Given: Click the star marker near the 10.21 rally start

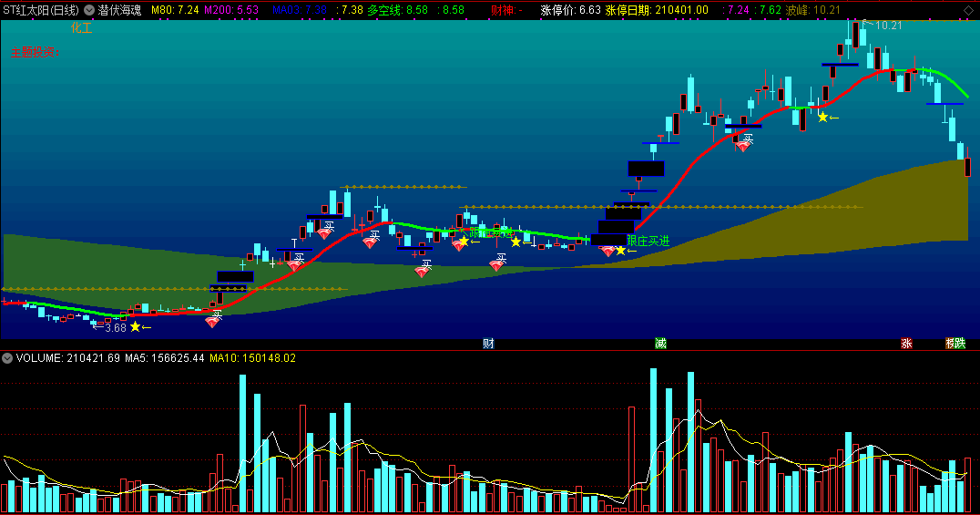Looking at the screenshot, I should click(822, 117).
